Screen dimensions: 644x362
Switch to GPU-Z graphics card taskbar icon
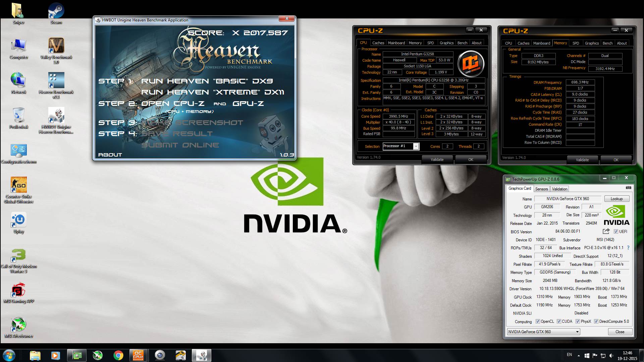point(77,355)
